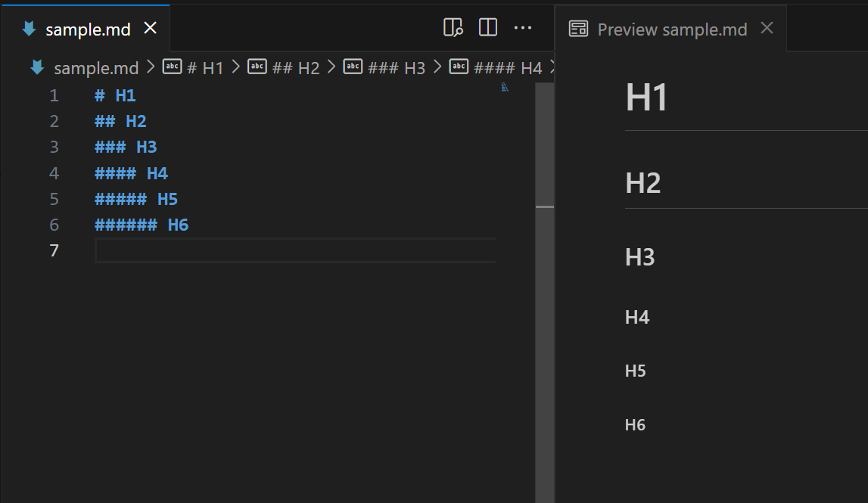
Task: Open the breadcrumb chevron after ## H2
Action: (x=331, y=67)
